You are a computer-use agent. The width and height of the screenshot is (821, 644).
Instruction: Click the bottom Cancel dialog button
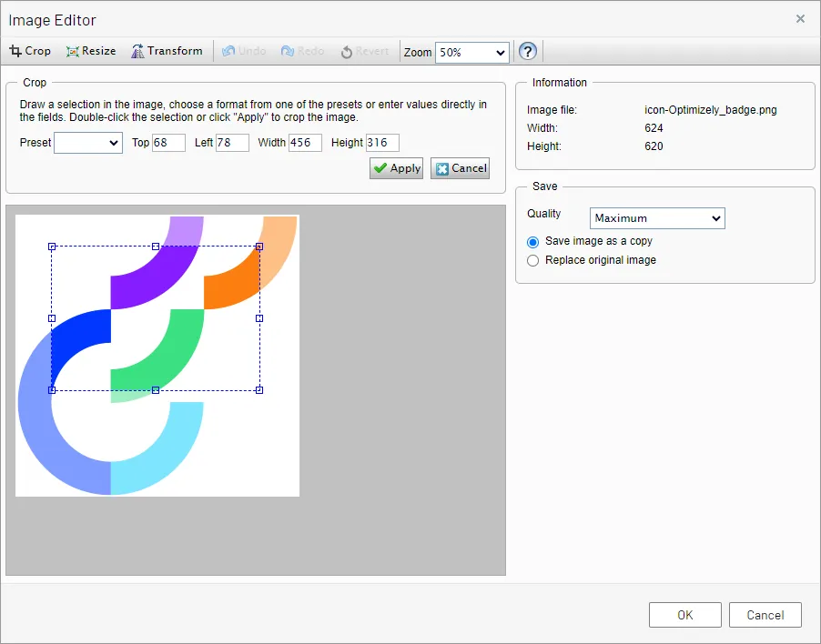tap(765, 615)
